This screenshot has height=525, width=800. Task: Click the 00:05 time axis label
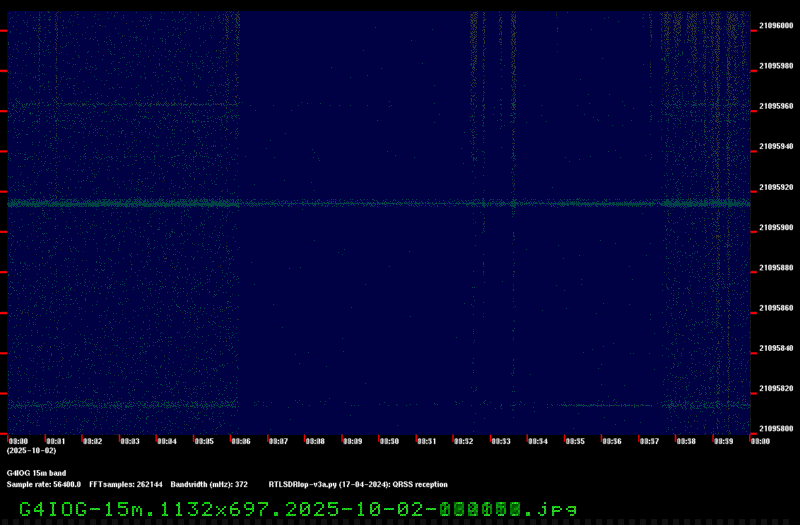(x=204, y=441)
